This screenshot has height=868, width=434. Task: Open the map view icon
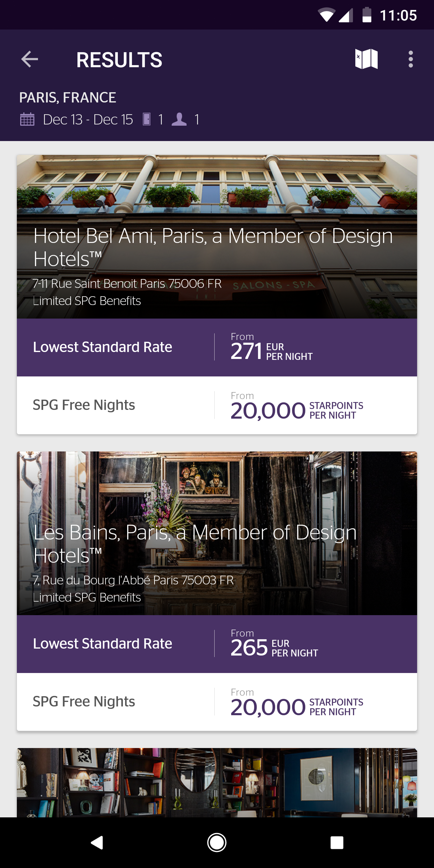366,59
